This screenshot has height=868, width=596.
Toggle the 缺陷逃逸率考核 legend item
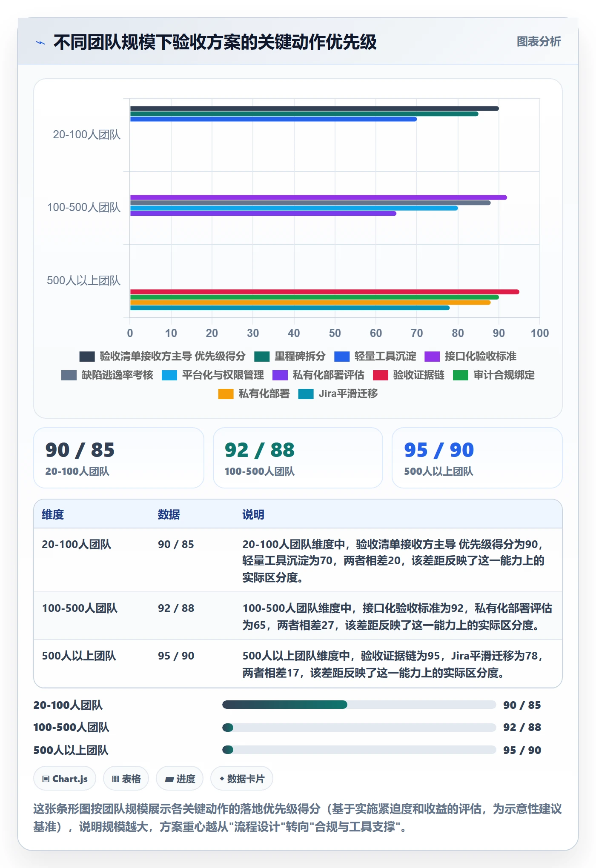point(107,375)
